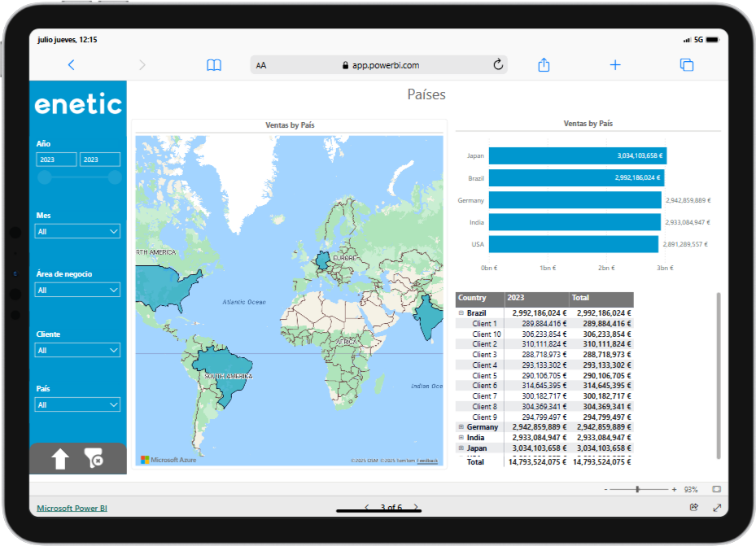Click Germany region on the map
This screenshot has height=546, width=756.
(x=322, y=260)
